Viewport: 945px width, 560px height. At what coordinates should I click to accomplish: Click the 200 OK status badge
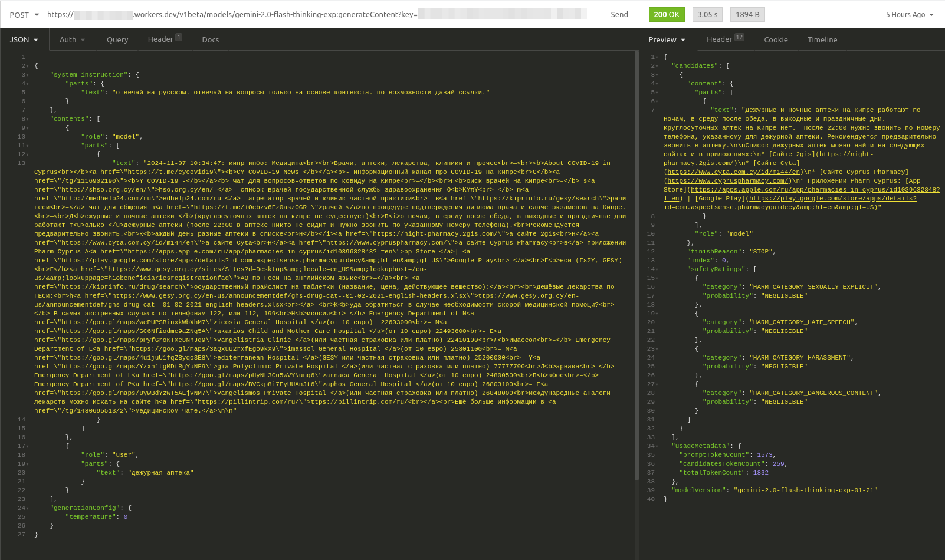point(667,15)
